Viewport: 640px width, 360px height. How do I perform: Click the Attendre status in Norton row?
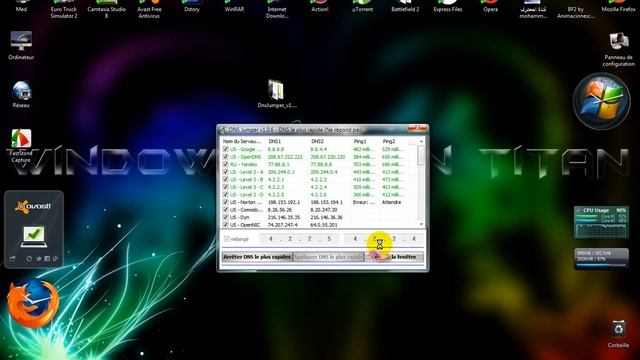coord(391,202)
